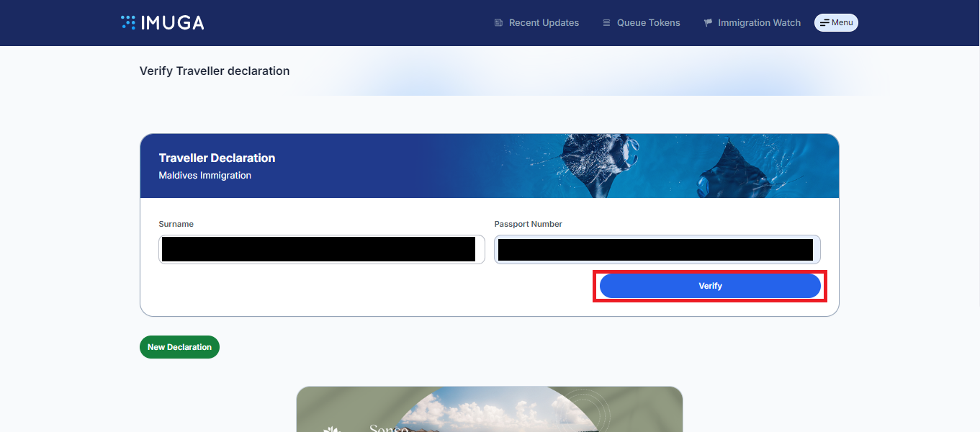Click the hamburger lines icon in Menu
Screen dimensions: 980x432
click(824, 23)
